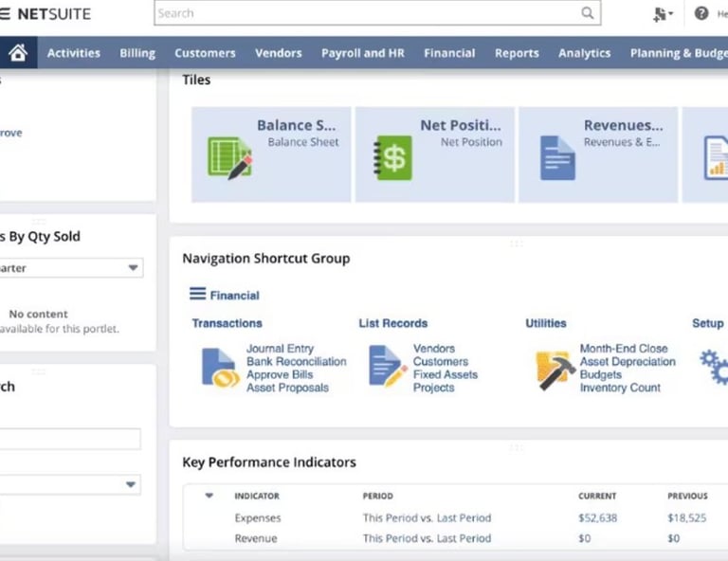The image size is (728, 561).
Task: Click the left portlet text input field
Action: pyautogui.click(x=69, y=439)
